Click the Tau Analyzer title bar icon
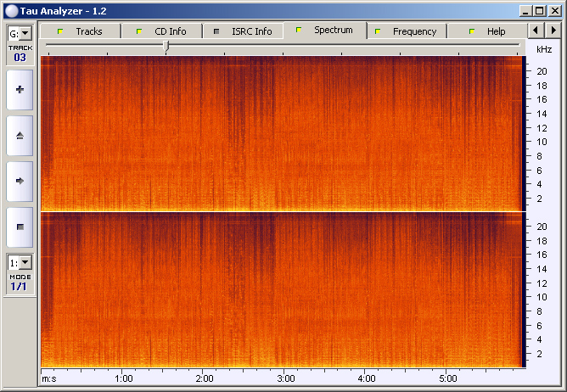The image size is (567, 392). [x=11, y=9]
